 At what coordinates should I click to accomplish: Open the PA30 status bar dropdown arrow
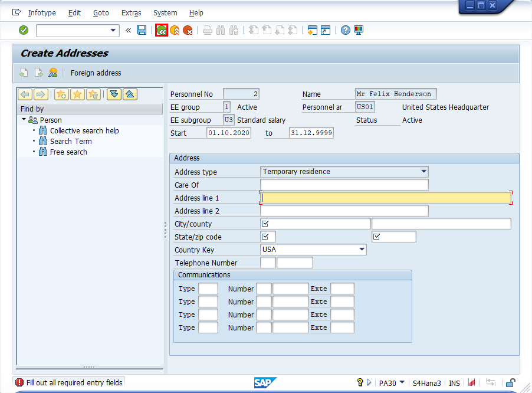click(402, 382)
